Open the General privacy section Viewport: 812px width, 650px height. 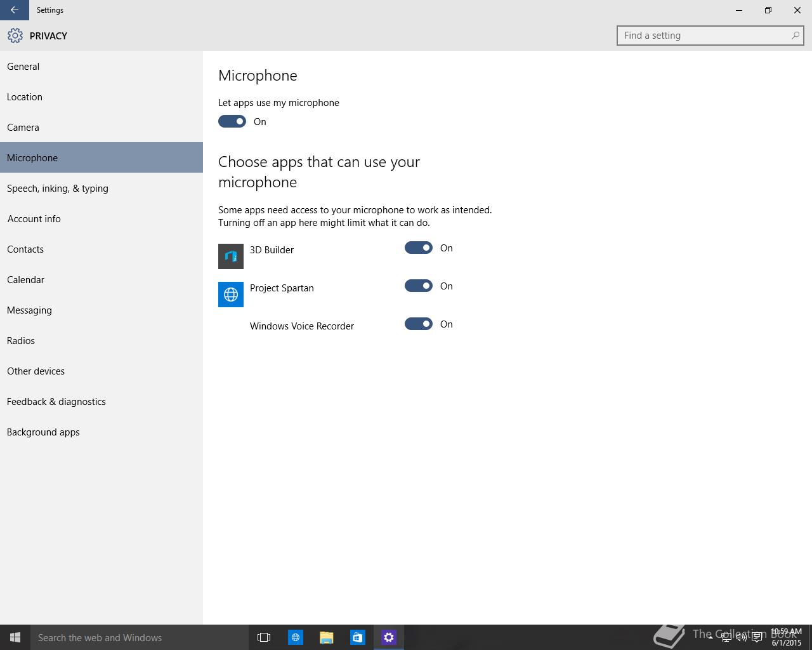[x=101, y=66]
